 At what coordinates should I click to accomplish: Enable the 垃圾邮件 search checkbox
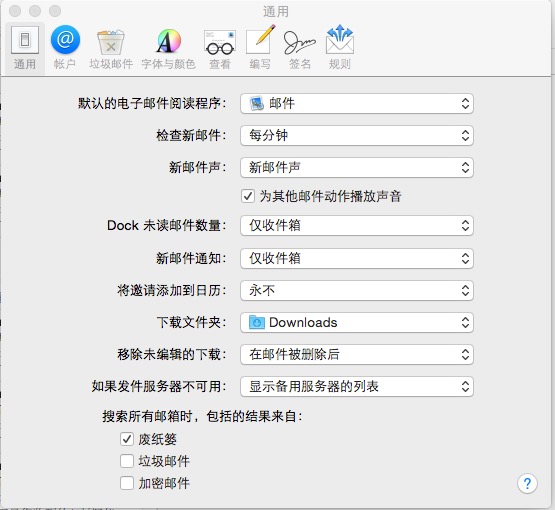tap(127, 461)
